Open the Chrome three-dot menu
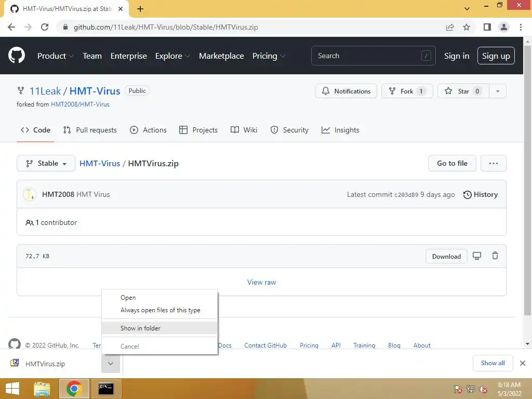Viewport: 532px width, 399px height. (521, 27)
